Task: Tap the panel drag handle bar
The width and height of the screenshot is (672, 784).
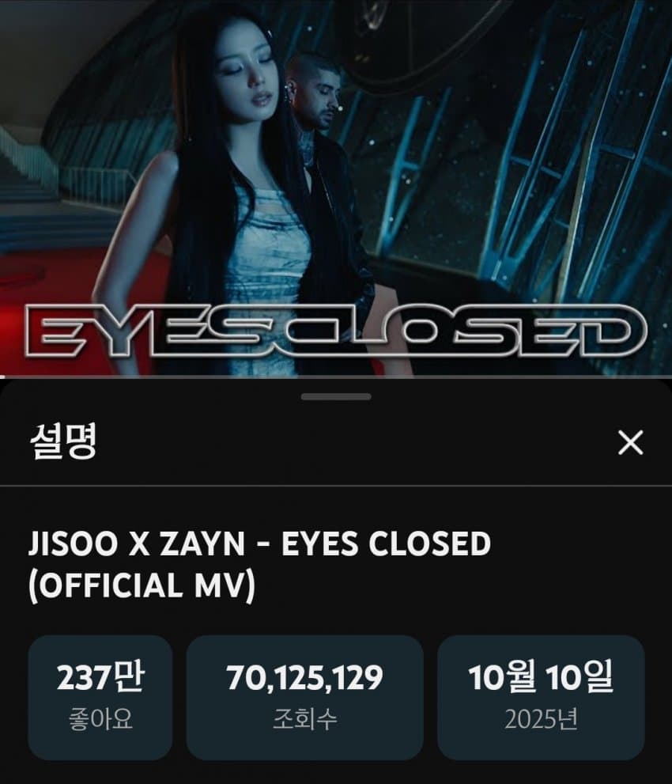Action: coord(336,396)
